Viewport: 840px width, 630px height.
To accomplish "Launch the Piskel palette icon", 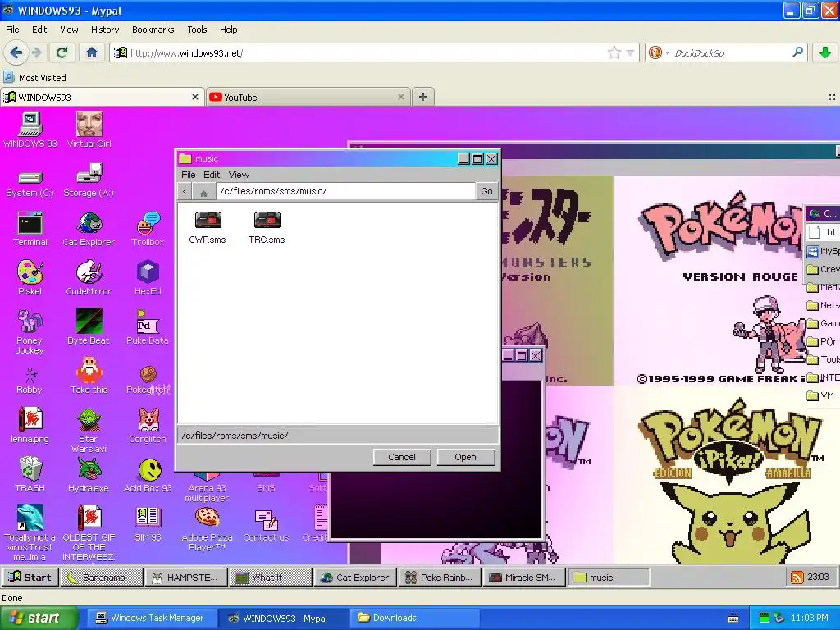I will click(30, 278).
